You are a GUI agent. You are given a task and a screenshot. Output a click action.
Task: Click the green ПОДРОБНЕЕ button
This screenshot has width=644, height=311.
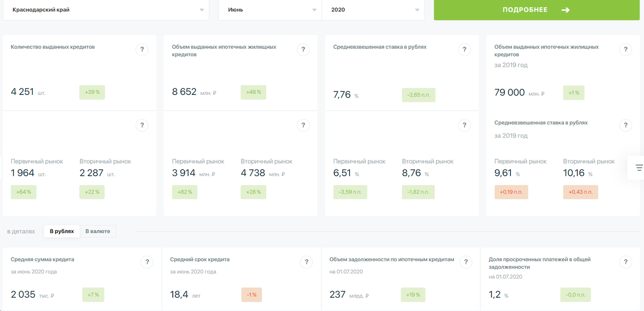(536, 10)
